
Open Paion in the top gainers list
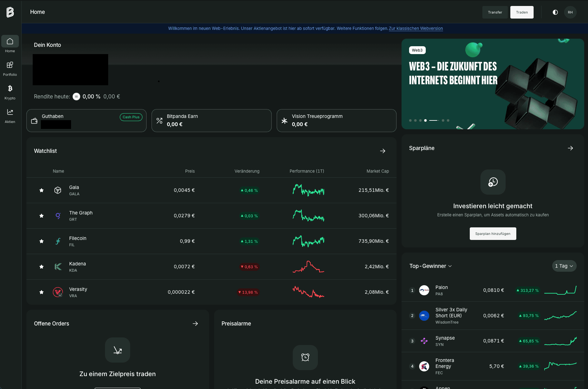[x=493, y=290]
